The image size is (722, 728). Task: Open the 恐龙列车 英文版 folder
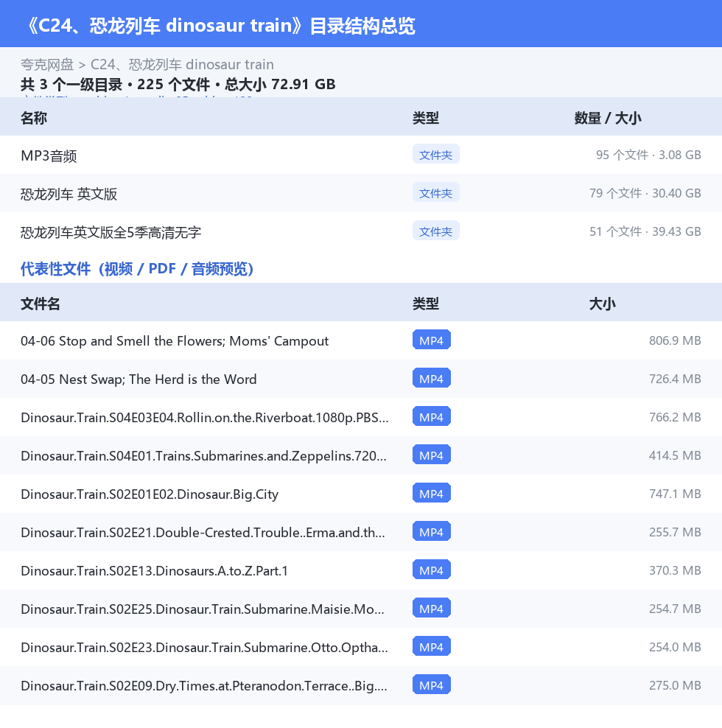coord(361,193)
